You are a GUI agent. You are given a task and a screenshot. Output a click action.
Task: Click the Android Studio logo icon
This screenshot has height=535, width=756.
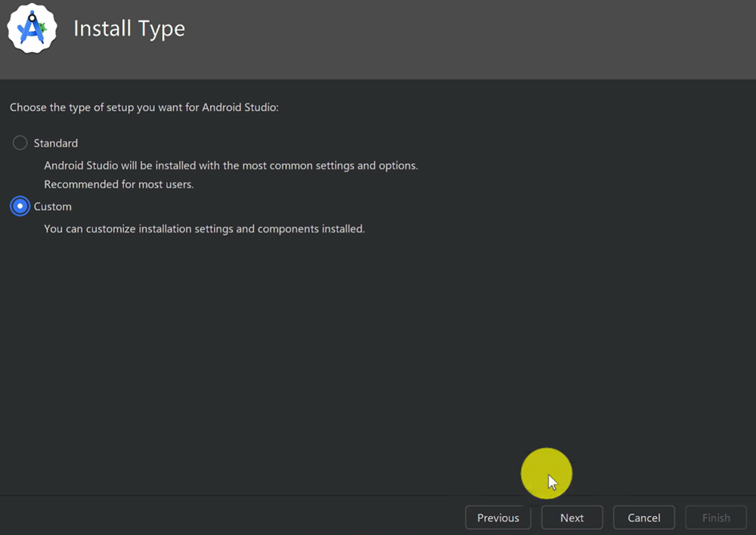click(x=32, y=28)
